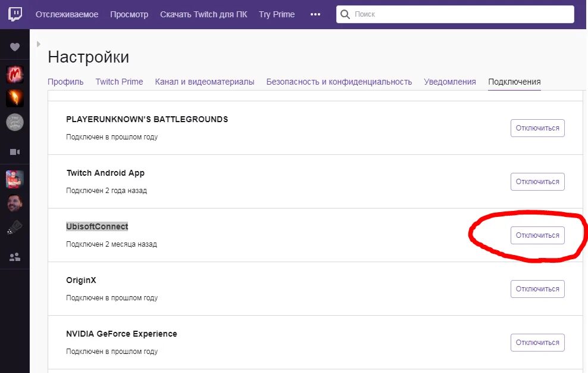
Task: Click the flashlight icon in sidebar
Action: pos(15,228)
